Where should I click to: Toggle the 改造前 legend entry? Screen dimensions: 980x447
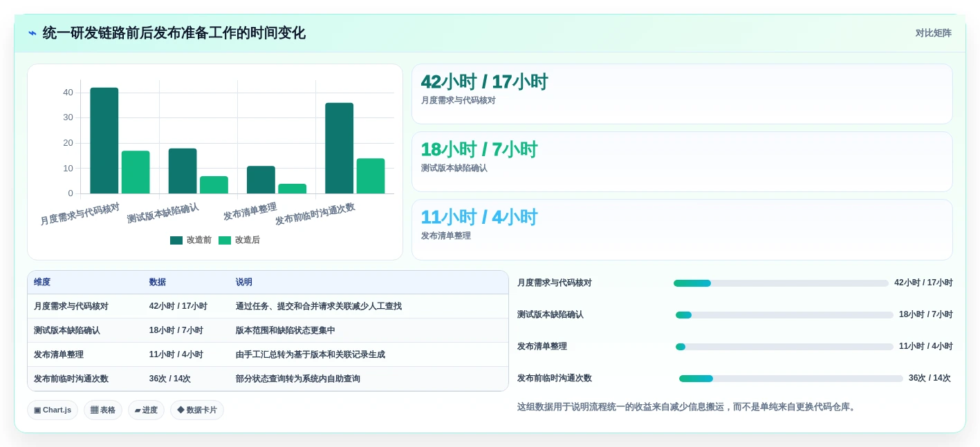tap(191, 240)
